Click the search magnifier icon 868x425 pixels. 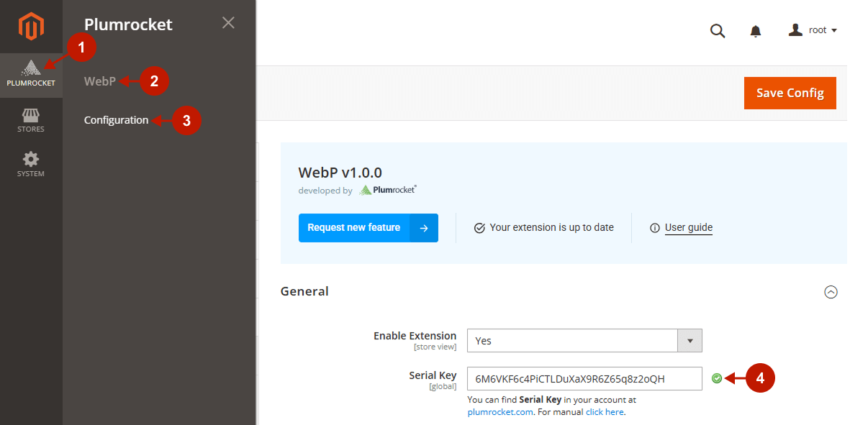coord(718,31)
